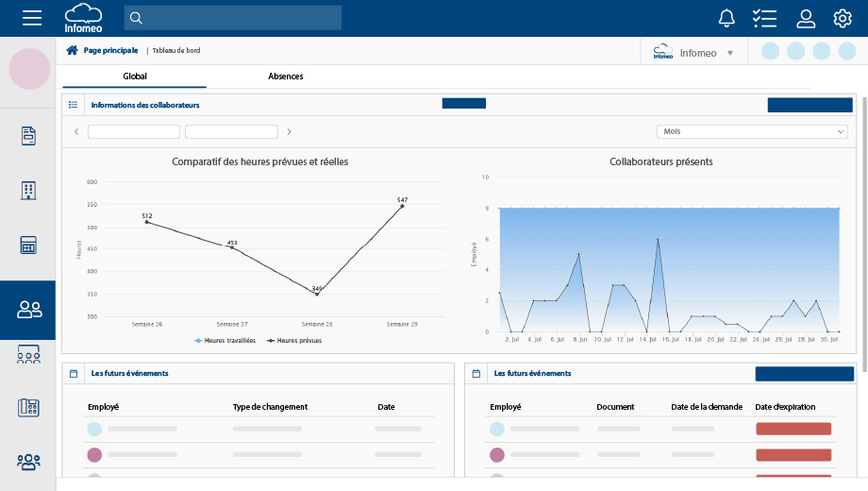Open the documents sidebar icon
This screenshot has height=491, width=868.
pos(28,136)
